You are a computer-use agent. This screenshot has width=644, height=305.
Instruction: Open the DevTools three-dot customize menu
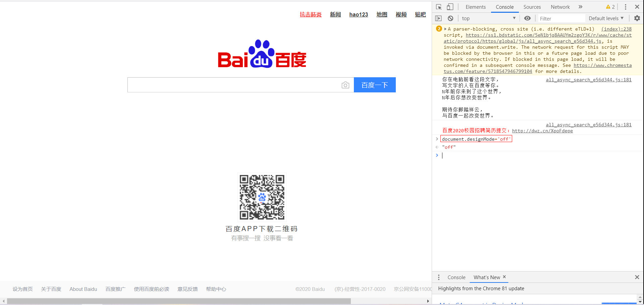(625, 7)
